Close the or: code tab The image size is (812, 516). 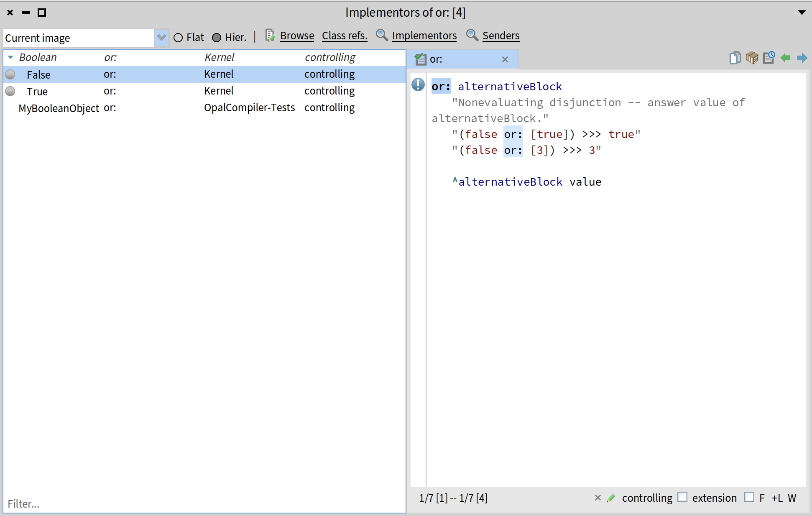pos(505,59)
